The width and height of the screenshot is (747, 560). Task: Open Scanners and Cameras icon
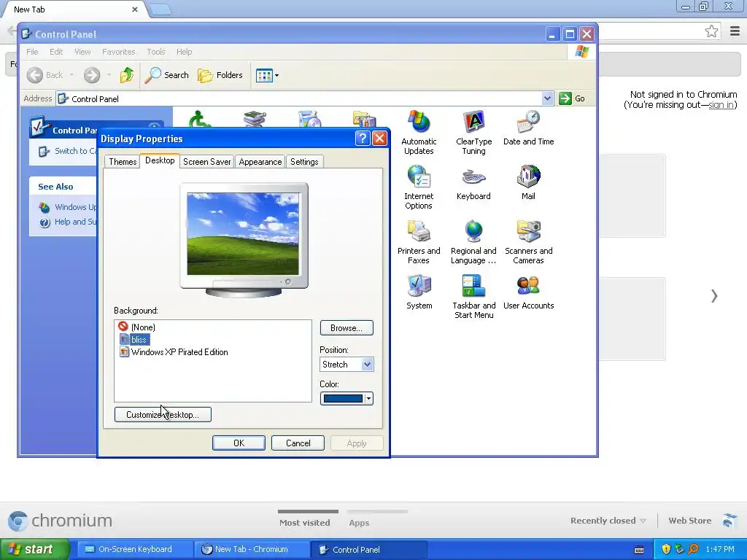point(528,242)
